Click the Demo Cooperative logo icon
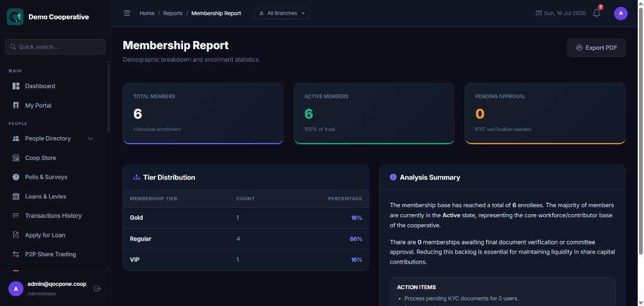644x306 pixels. point(15,17)
